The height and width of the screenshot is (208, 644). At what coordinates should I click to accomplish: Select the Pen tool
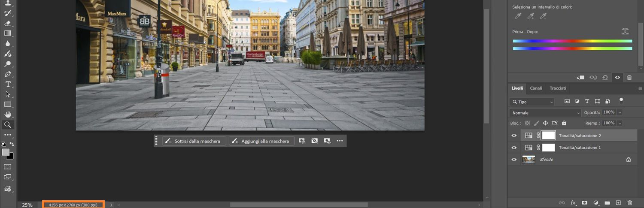[x=8, y=74]
